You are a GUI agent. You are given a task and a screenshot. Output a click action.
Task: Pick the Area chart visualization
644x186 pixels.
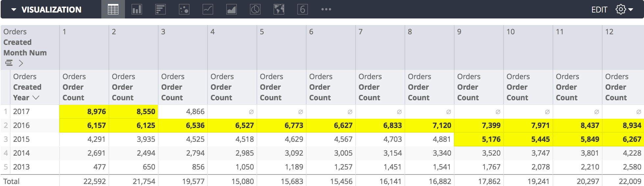click(x=231, y=9)
